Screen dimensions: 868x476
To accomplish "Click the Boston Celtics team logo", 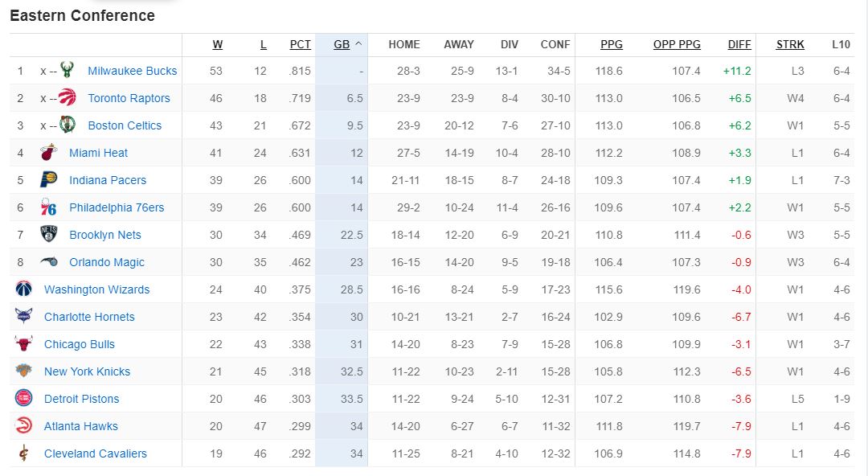I will point(68,125).
